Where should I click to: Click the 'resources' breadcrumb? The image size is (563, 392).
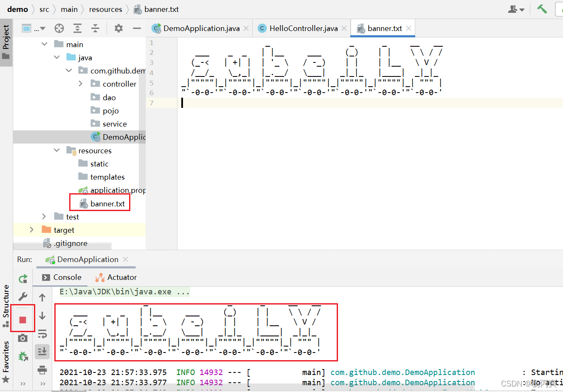(106, 9)
